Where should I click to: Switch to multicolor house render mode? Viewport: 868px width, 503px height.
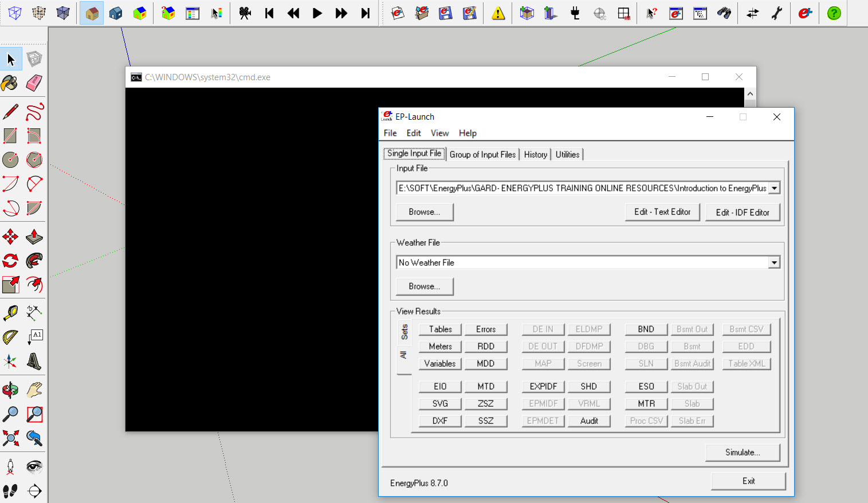coord(140,13)
